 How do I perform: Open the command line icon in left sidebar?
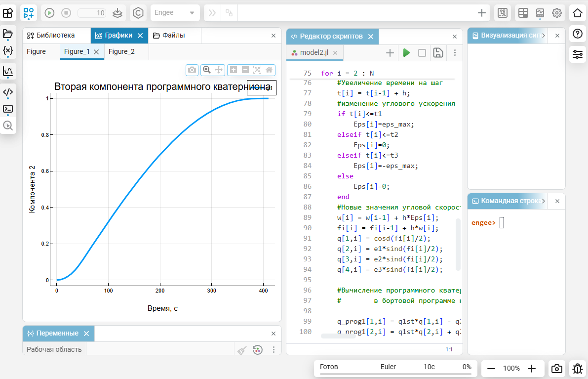8,109
